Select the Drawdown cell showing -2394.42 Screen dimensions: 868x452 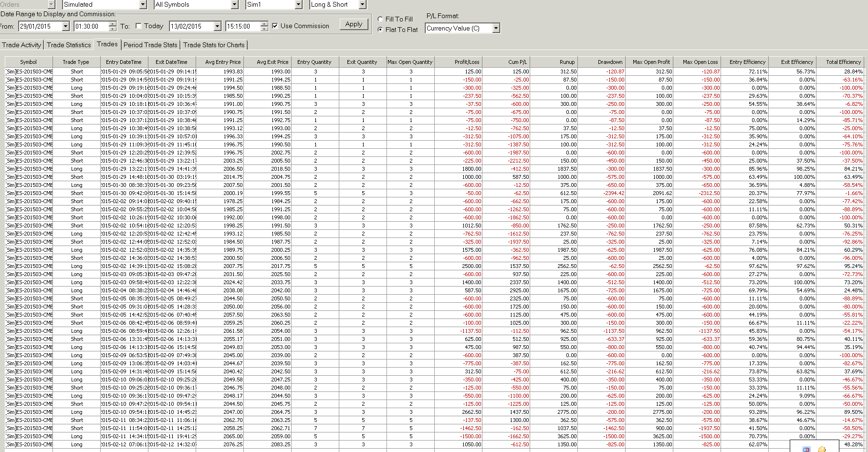[601, 193]
